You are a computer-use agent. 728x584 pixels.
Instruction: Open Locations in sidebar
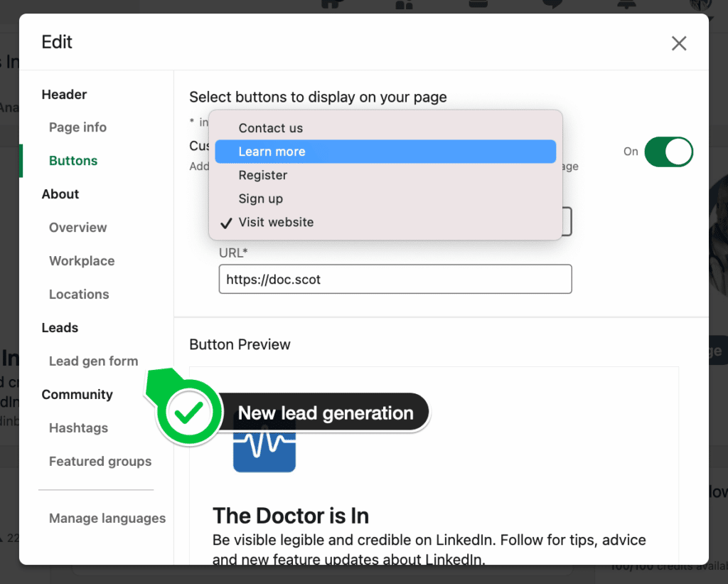(79, 294)
